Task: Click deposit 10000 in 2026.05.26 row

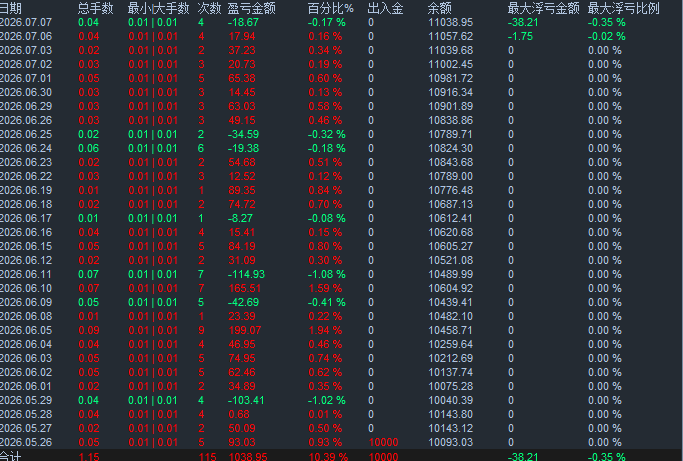Action: point(383,442)
